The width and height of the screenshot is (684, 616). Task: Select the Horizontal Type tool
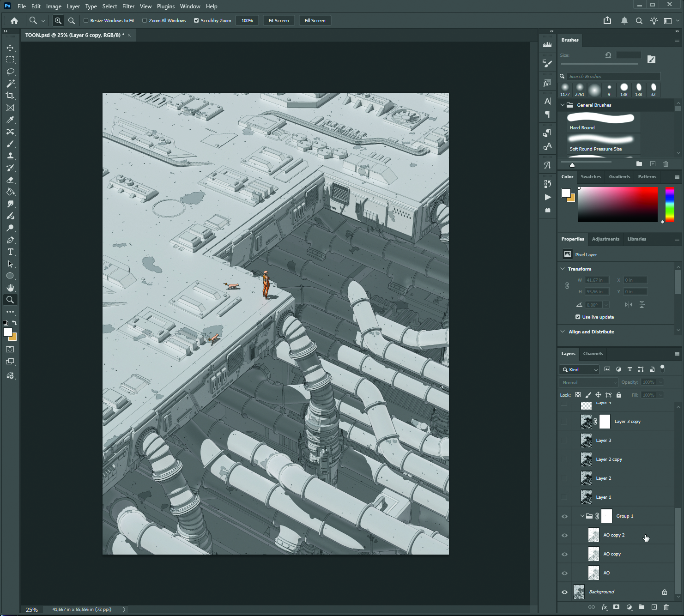tap(10, 252)
